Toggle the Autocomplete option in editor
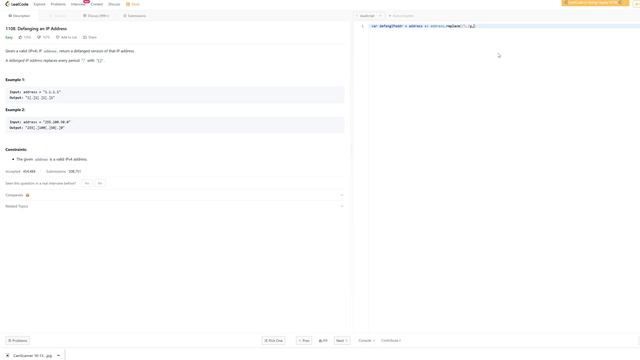640x360 pixels. [x=401, y=16]
